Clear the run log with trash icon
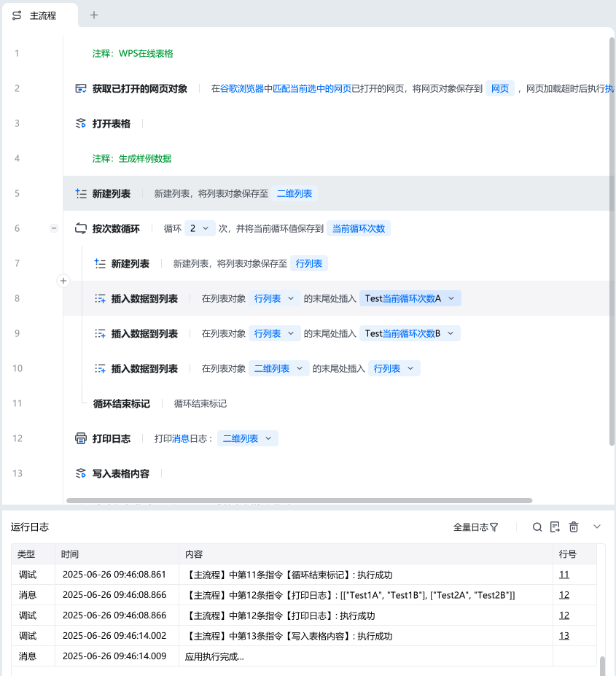616x676 pixels. click(573, 527)
